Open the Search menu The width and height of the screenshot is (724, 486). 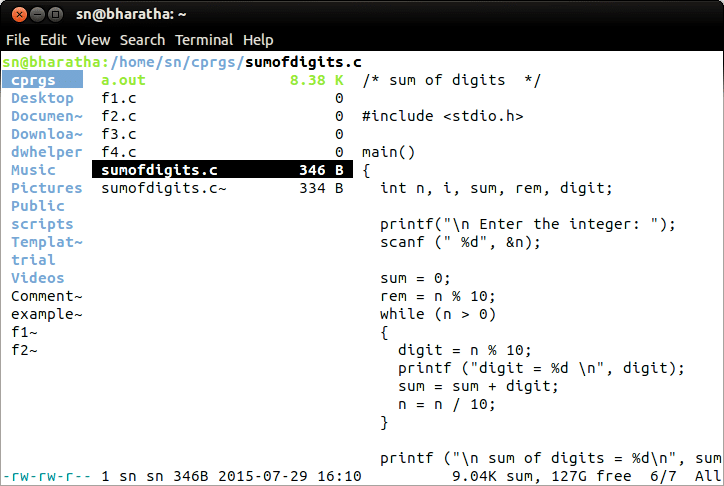tap(142, 40)
